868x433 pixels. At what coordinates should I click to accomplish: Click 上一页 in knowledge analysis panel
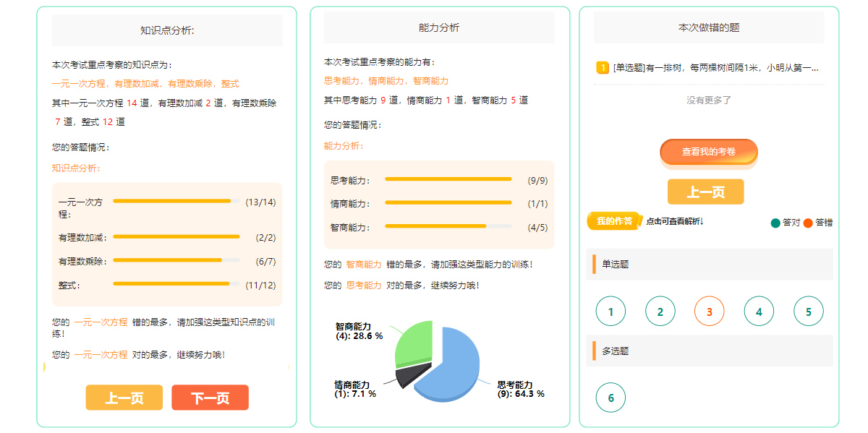click(x=124, y=398)
